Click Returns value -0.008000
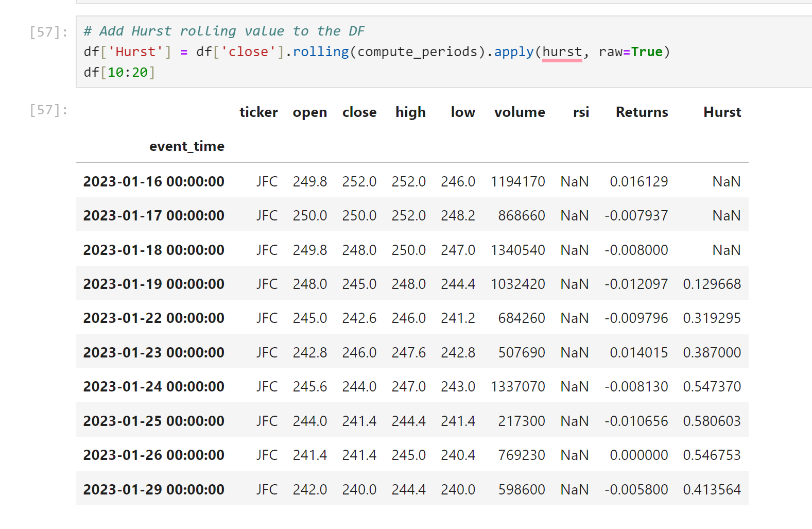This screenshot has height=529, width=812. pyautogui.click(x=636, y=250)
